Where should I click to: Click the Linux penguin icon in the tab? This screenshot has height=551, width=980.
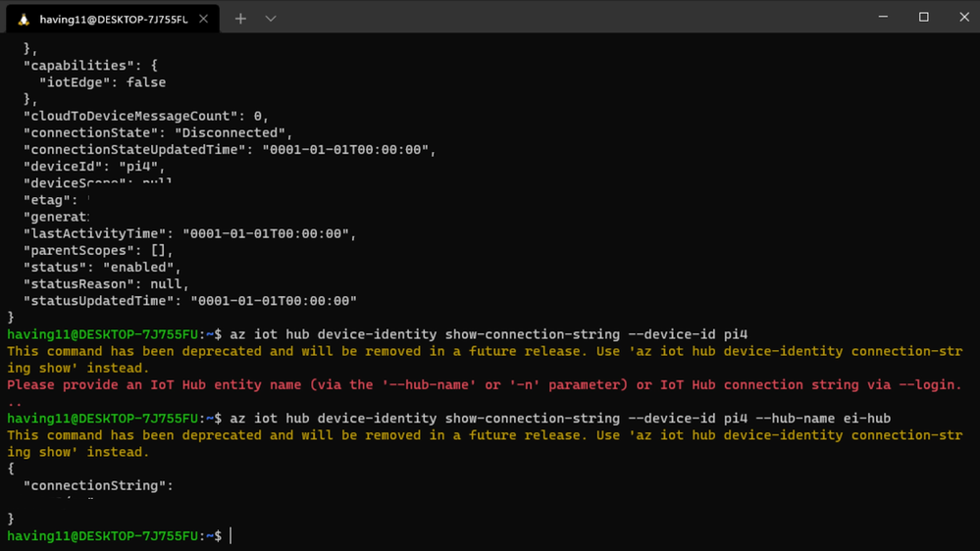coord(24,20)
